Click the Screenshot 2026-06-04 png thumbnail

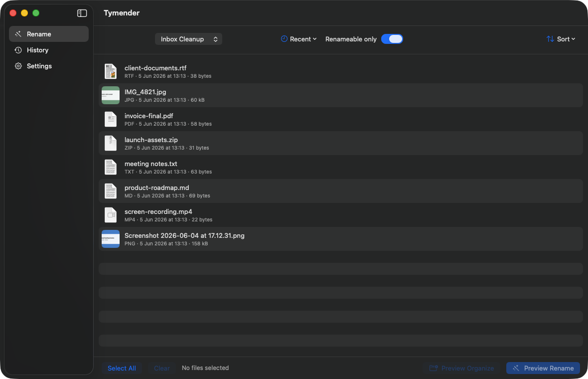(x=111, y=239)
